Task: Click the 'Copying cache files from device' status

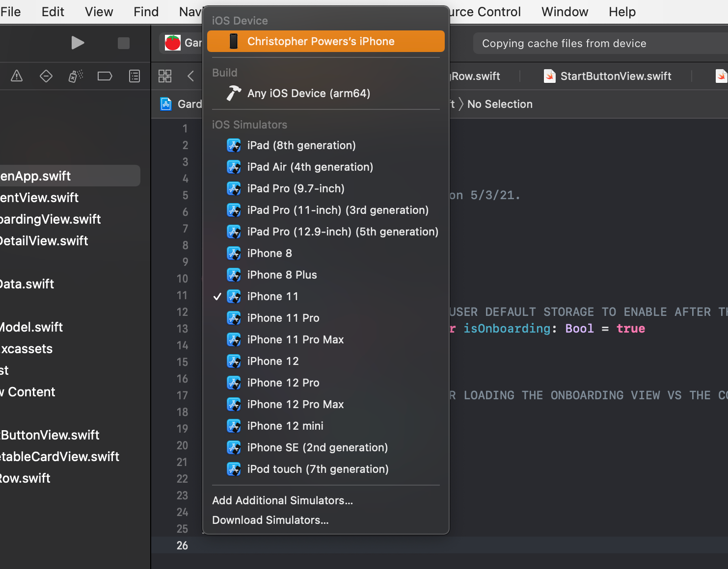Action: tap(564, 43)
